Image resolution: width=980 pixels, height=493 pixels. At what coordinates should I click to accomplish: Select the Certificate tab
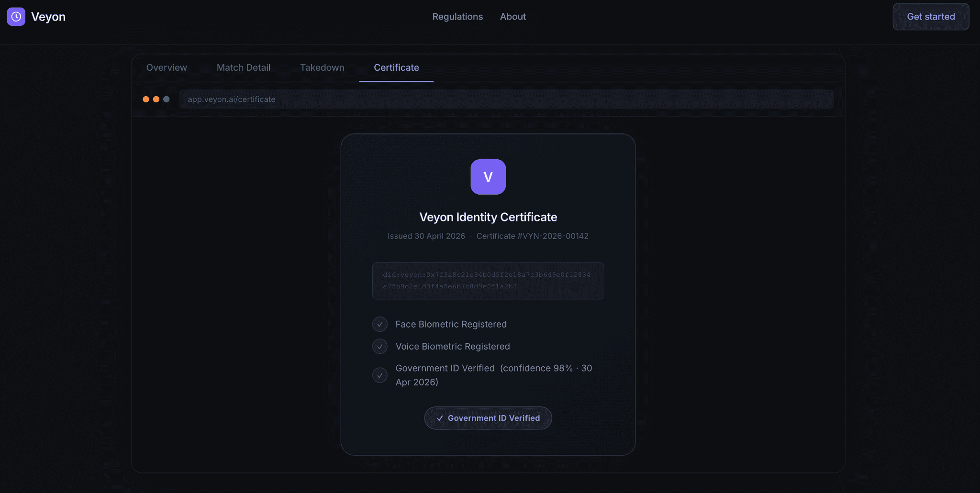(x=396, y=67)
